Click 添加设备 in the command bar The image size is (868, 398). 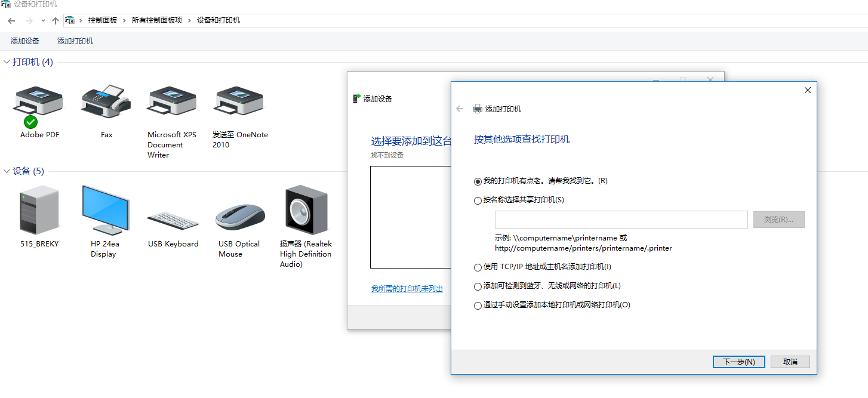(25, 41)
